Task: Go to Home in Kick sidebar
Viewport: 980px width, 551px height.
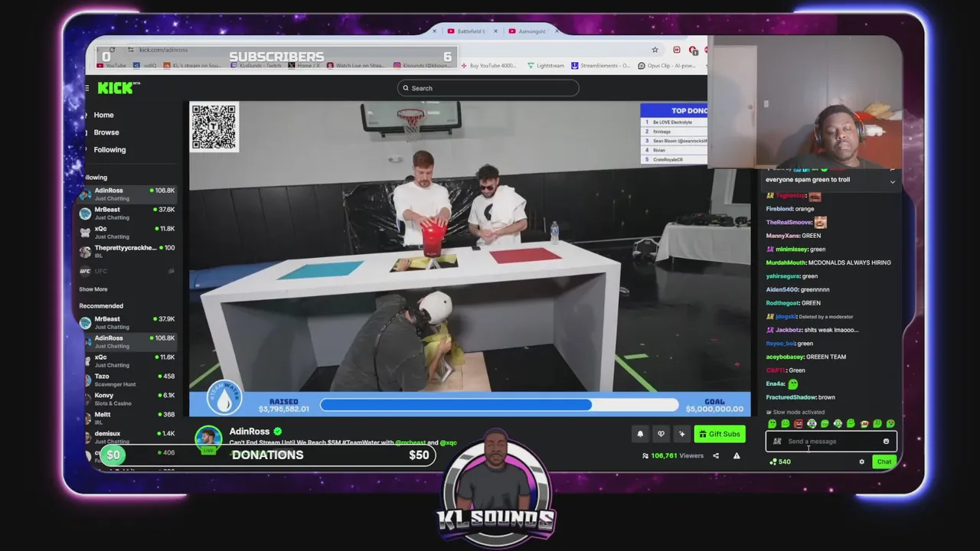Action: click(103, 115)
